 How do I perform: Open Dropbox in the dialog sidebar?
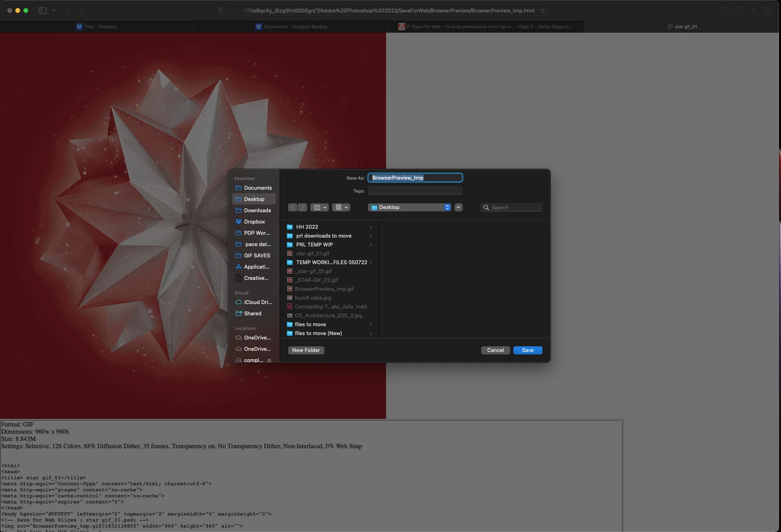(254, 221)
